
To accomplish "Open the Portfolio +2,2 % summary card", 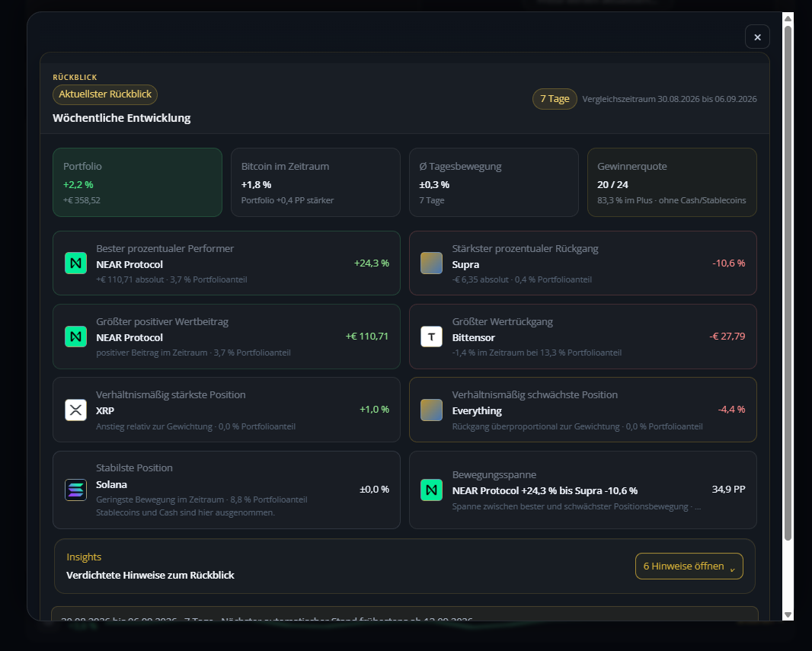I will point(137,182).
